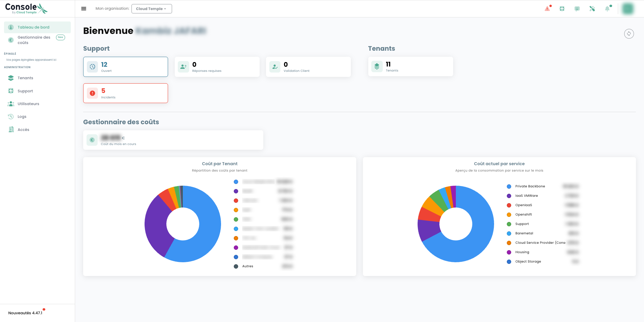The height and width of the screenshot is (322, 644).
Task: Open the chat feedback icon in header
Action: (x=577, y=9)
